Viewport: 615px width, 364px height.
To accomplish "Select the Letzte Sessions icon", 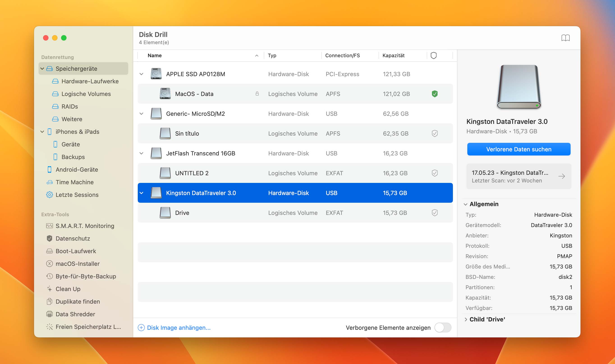I will (x=50, y=195).
